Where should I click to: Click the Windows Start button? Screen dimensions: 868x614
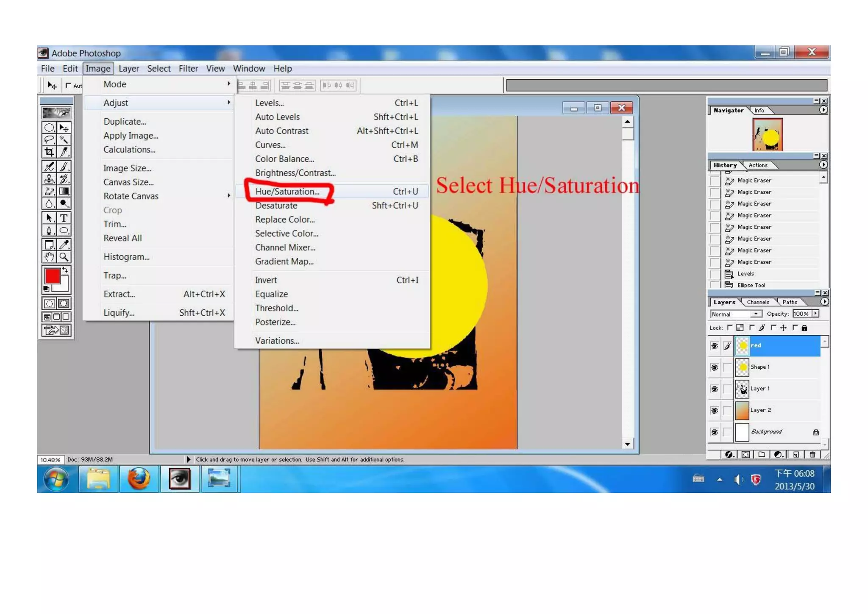click(x=56, y=480)
